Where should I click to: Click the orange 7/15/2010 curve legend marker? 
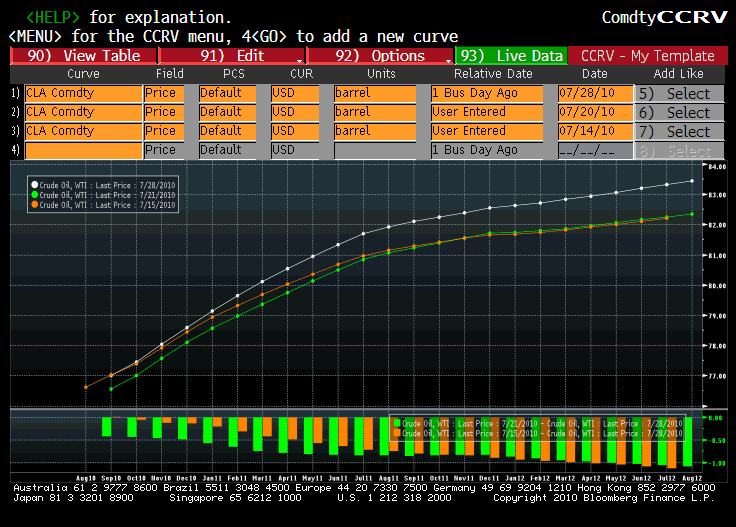tap(35, 205)
